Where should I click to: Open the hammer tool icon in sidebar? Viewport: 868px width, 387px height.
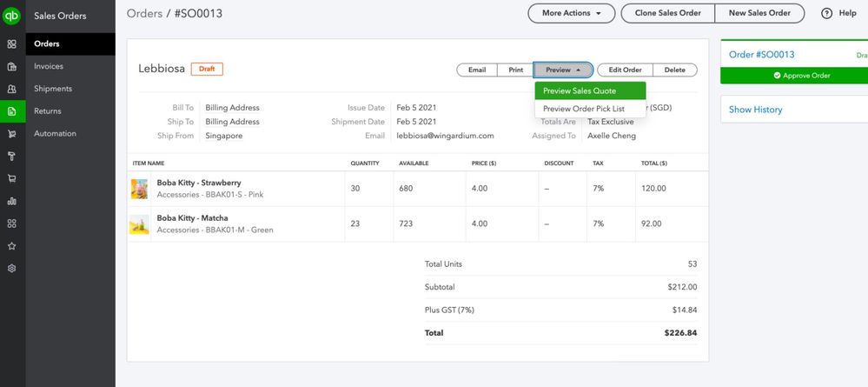click(x=12, y=156)
